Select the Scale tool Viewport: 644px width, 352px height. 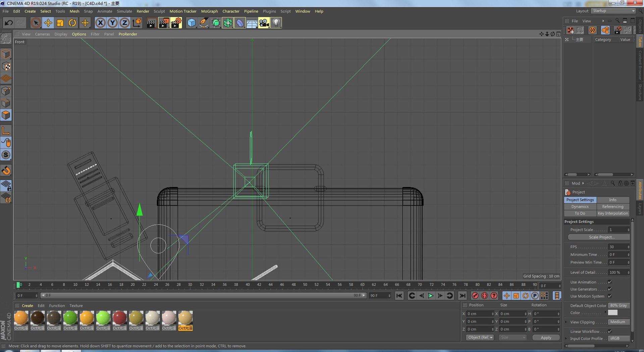point(60,23)
